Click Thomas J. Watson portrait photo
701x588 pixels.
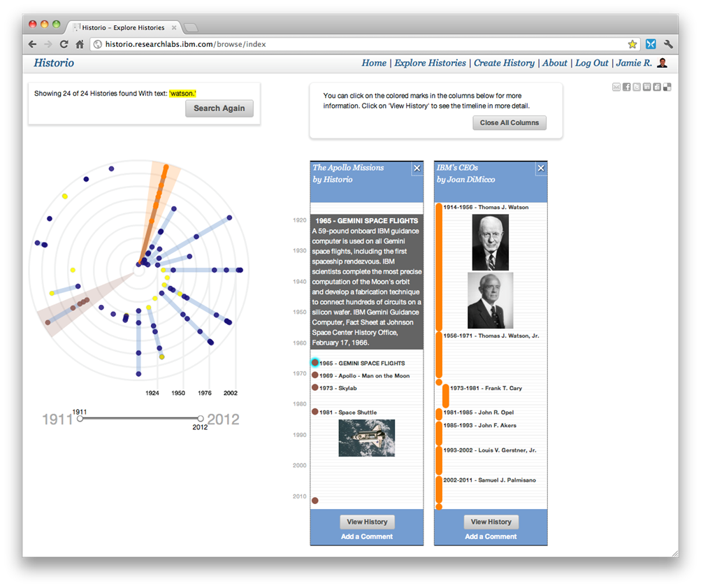491,243
